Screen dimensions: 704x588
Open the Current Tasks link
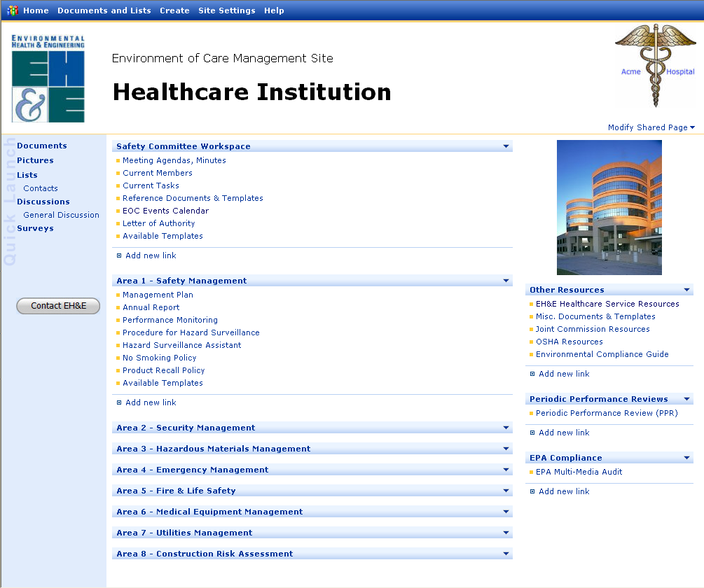[151, 185]
